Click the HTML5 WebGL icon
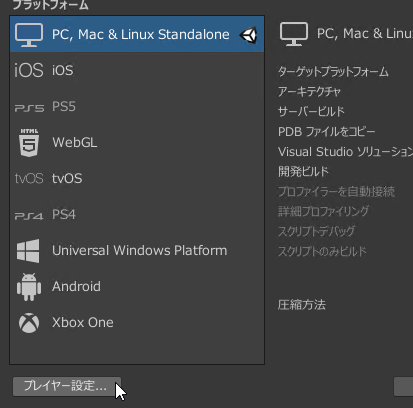This screenshot has height=408, width=413. click(29, 142)
